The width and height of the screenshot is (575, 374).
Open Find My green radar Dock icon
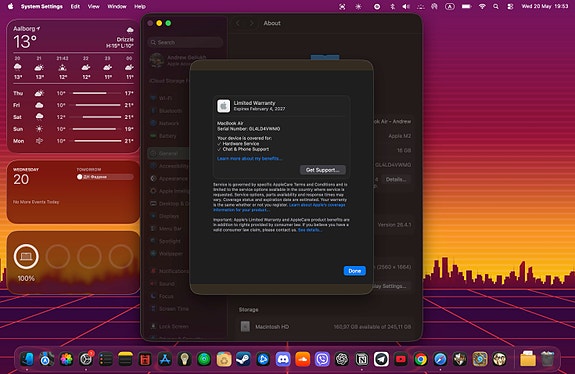coord(204,359)
